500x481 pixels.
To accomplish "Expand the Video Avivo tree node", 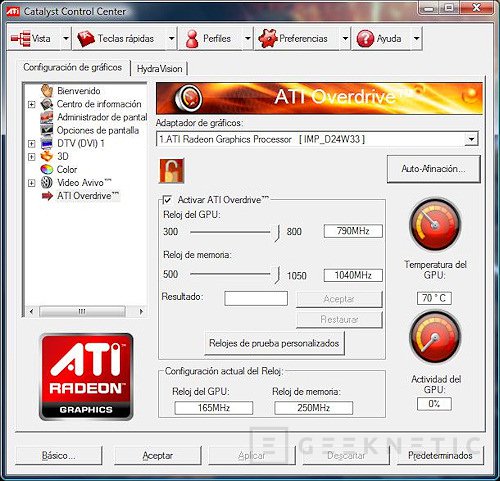I will [x=32, y=183].
